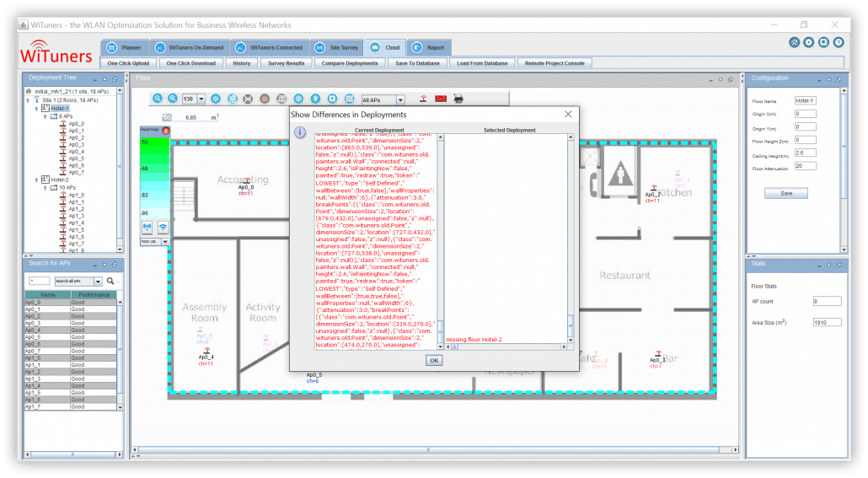Select the add access point tool icon
Image resolution: width=868 pixels, height=478 pixels.
tap(423, 99)
